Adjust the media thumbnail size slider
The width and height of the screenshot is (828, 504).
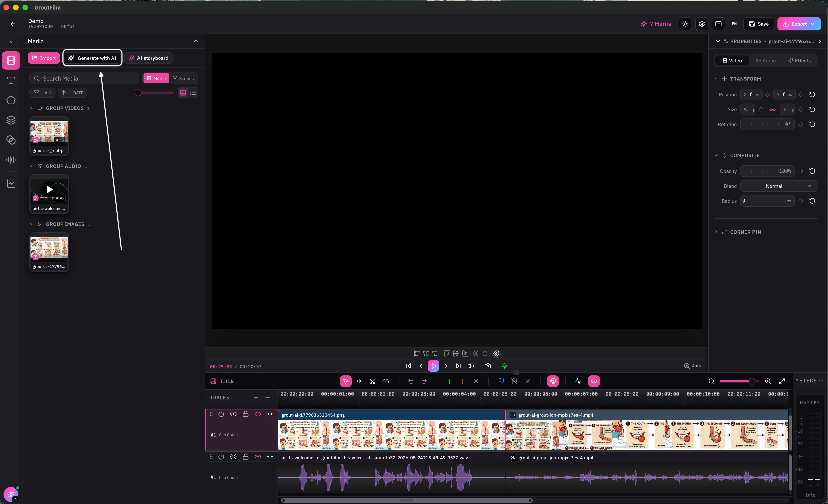tap(154, 93)
